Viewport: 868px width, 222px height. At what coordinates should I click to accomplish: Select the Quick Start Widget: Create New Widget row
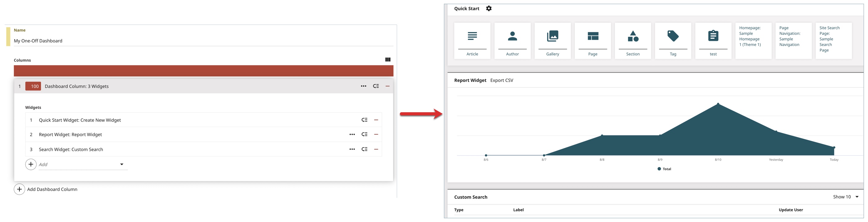203,120
